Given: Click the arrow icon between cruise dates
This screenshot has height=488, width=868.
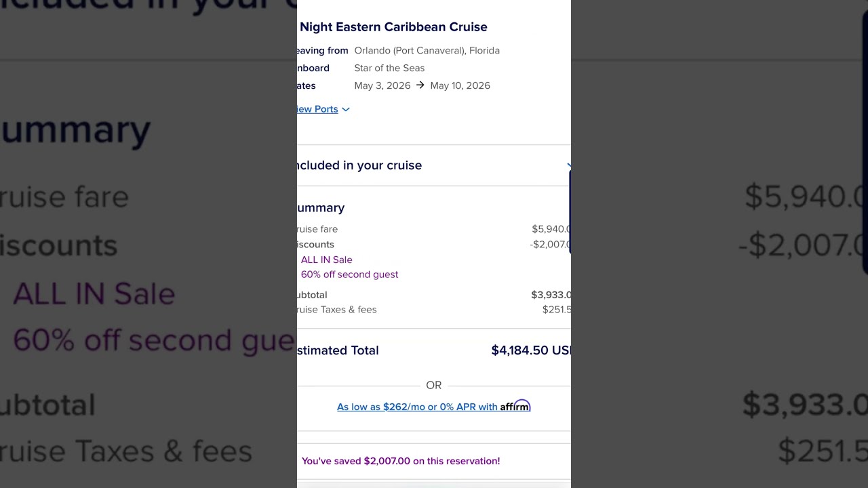Looking at the screenshot, I should [x=420, y=85].
